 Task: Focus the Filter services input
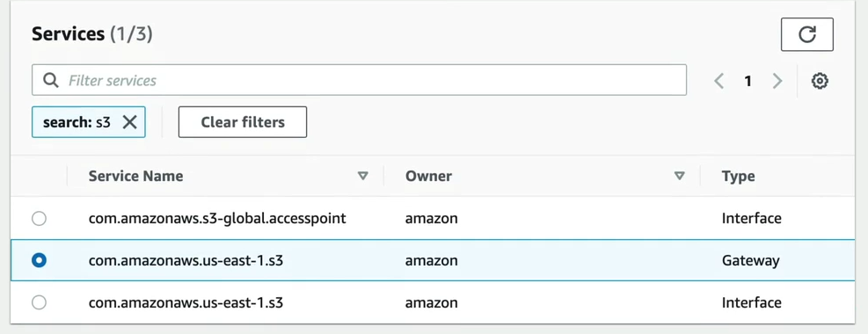pos(360,80)
